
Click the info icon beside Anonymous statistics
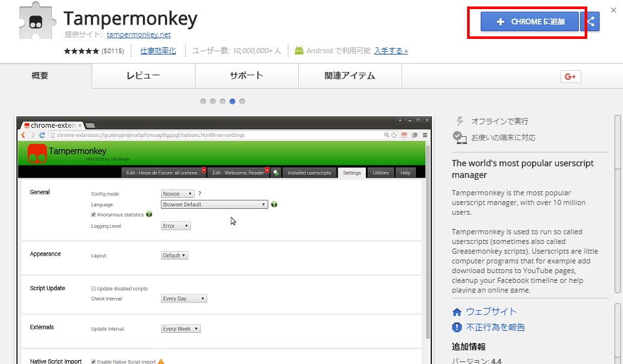coord(149,214)
